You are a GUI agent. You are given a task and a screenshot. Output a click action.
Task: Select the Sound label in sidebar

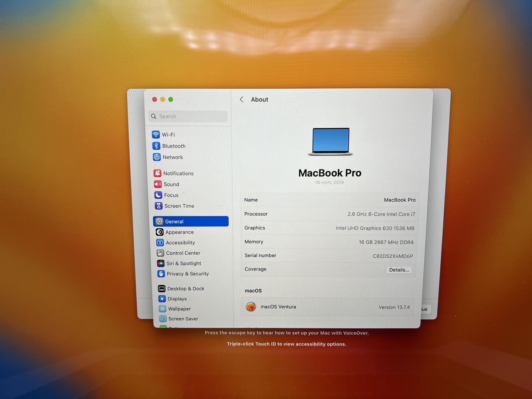171,184
